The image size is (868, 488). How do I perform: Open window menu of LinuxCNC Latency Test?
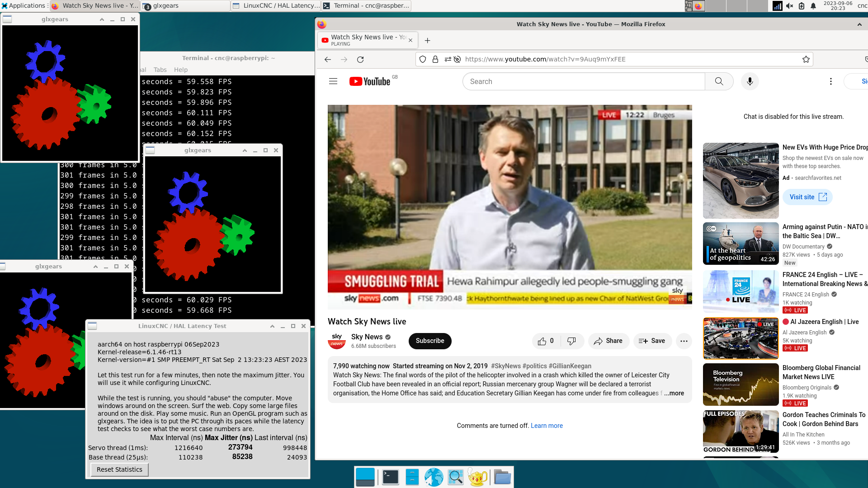coord(92,326)
